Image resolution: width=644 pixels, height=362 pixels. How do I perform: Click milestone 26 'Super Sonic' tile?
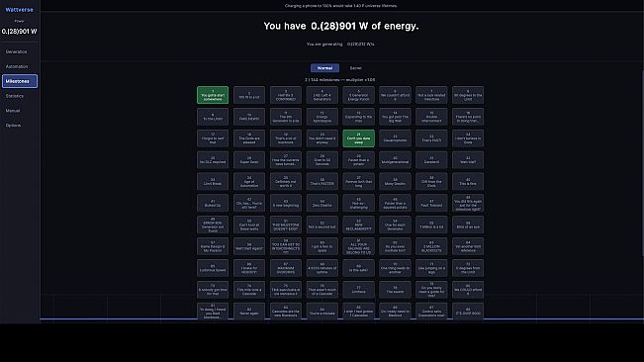pos(249,160)
